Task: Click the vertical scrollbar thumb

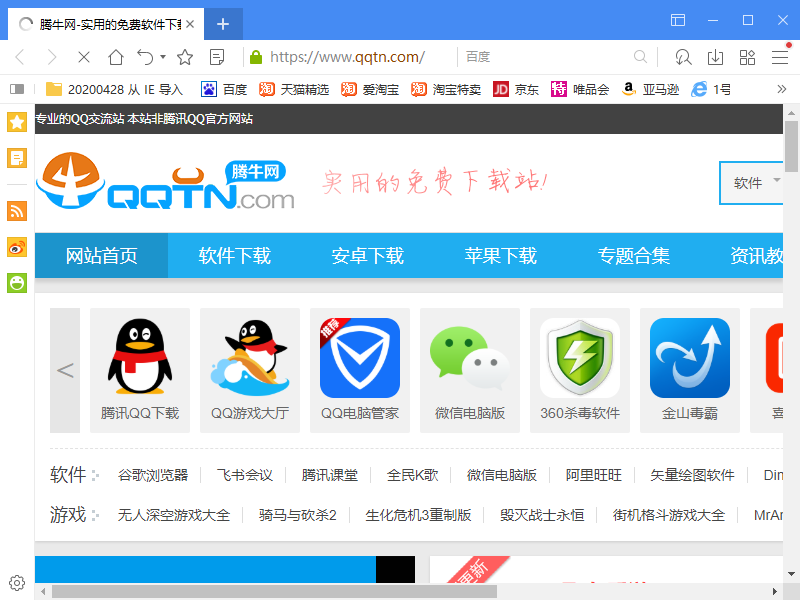Action: coord(791,147)
